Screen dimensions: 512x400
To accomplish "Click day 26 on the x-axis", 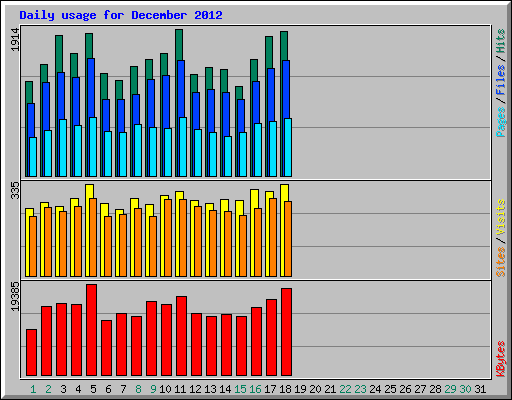I will point(405,389).
